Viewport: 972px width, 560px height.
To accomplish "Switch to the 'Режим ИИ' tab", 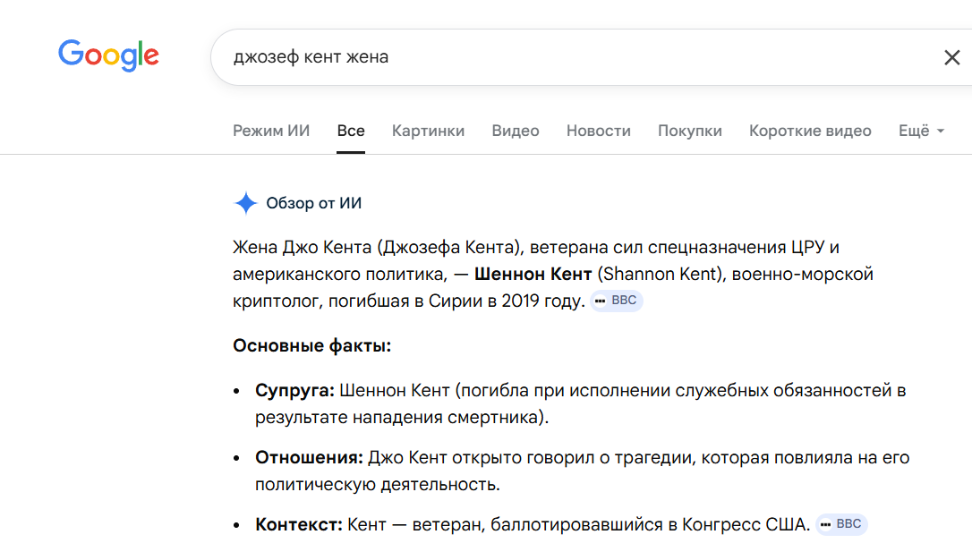I will (271, 131).
